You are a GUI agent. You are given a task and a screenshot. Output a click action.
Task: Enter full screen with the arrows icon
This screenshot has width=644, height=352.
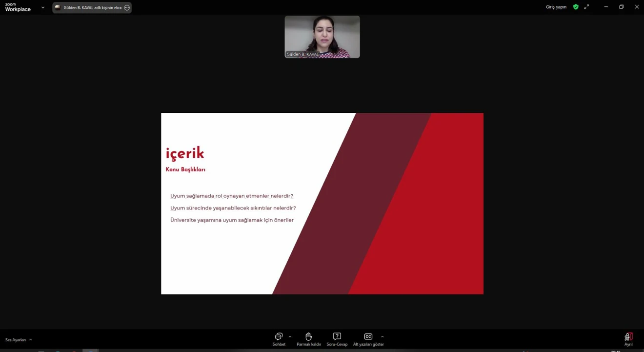coord(586,7)
